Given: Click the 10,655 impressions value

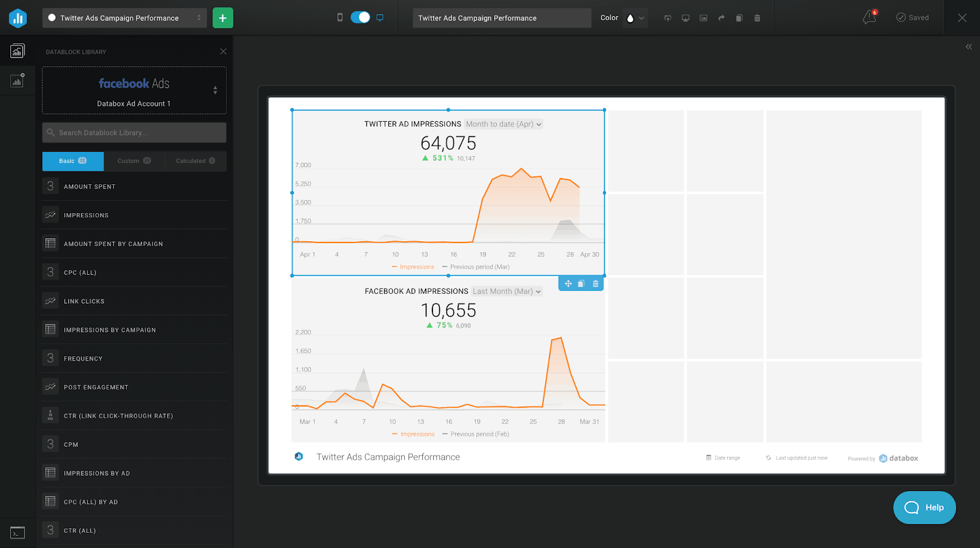Looking at the screenshot, I should tap(448, 310).
